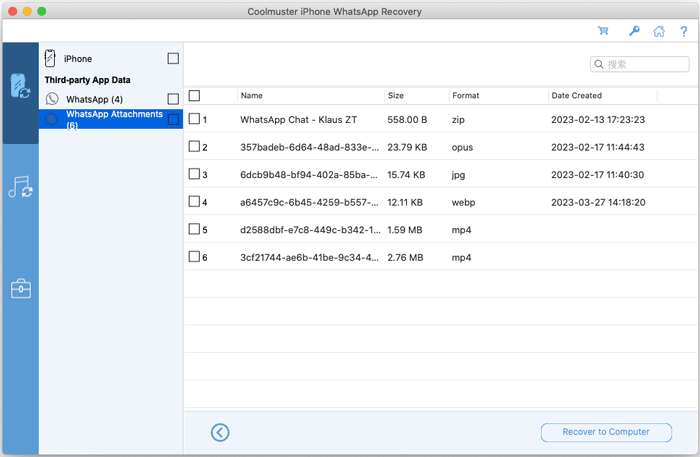Screen dimensions: 700x457
Task: Click file name 'WhatsApp Chat - Klaus ZT'
Action: click(298, 120)
